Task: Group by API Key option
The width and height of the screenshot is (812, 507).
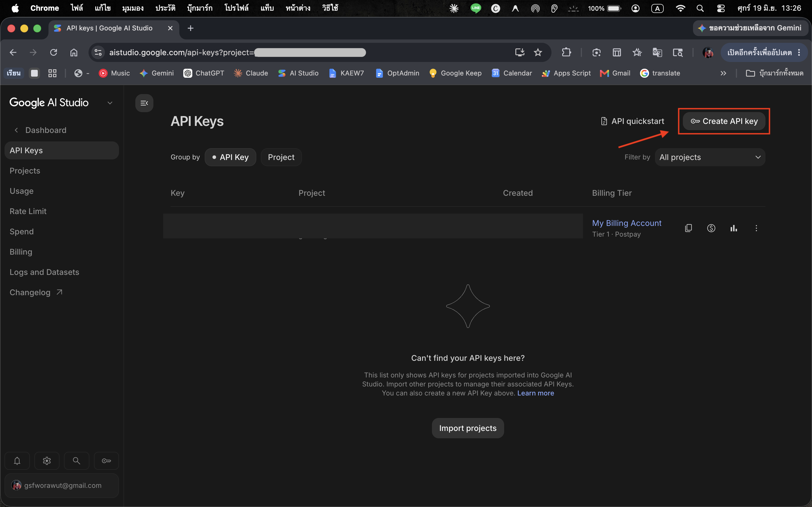Action: tap(231, 157)
